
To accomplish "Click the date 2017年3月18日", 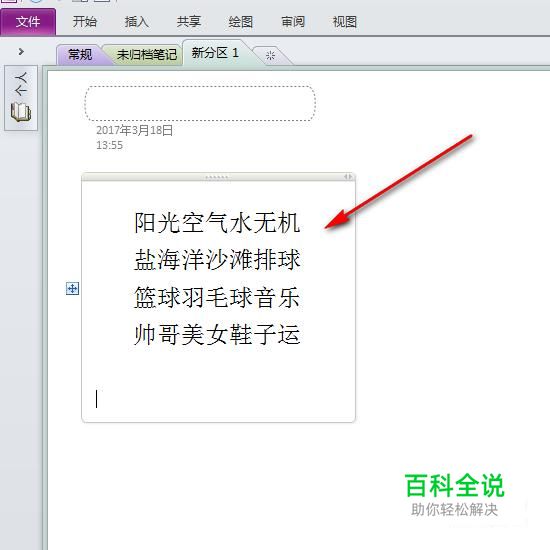I will point(134,130).
